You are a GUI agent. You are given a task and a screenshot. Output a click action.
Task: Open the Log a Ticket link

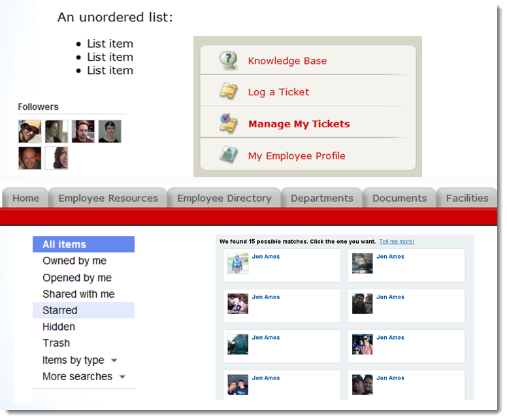click(x=278, y=92)
